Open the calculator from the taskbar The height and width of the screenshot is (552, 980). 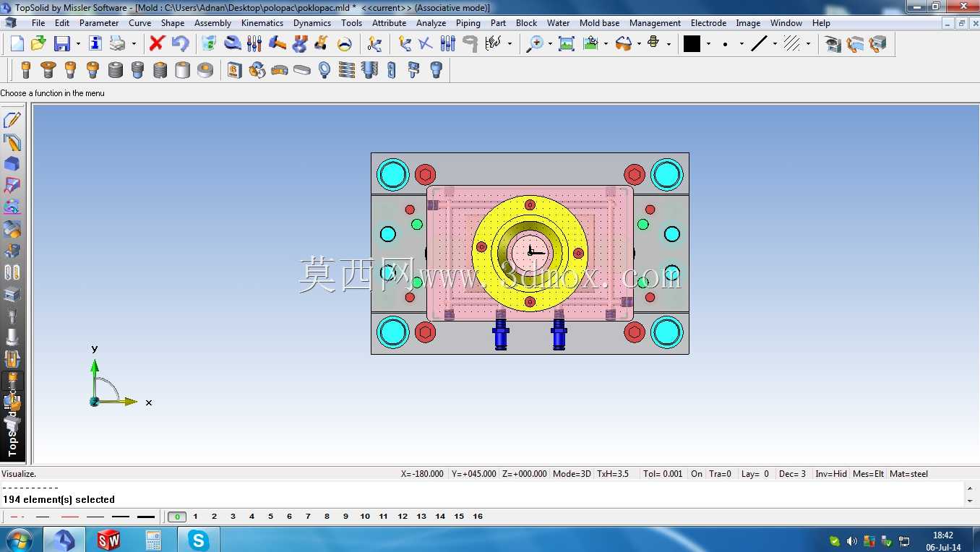153,540
